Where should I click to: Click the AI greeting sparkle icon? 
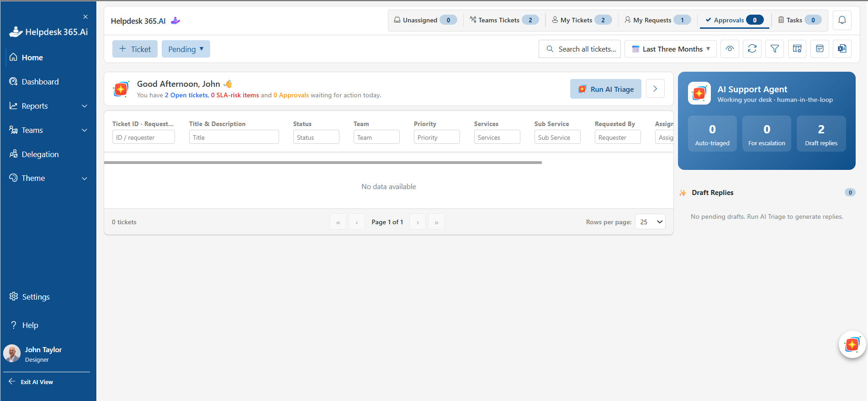pos(121,89)
